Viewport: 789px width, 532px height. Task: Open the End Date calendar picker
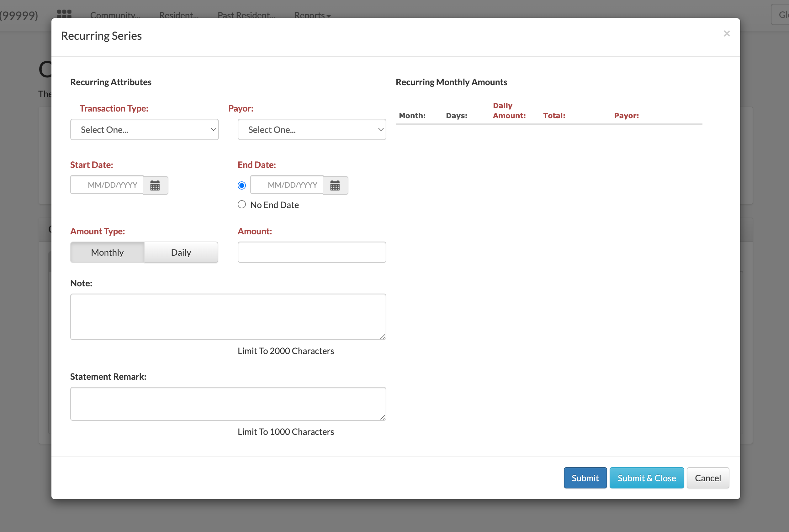click(x=335, y=185)
